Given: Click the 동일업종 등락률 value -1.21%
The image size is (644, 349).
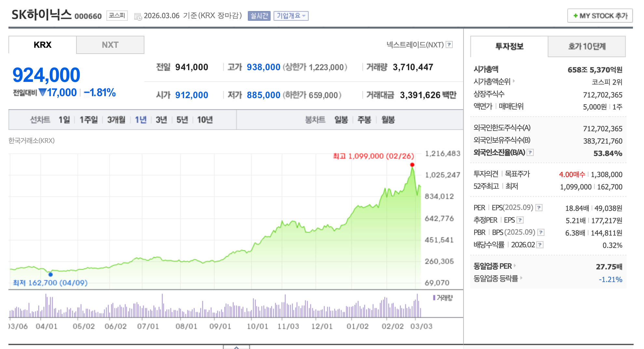Looking at the screenshot, I should (610, 279).
